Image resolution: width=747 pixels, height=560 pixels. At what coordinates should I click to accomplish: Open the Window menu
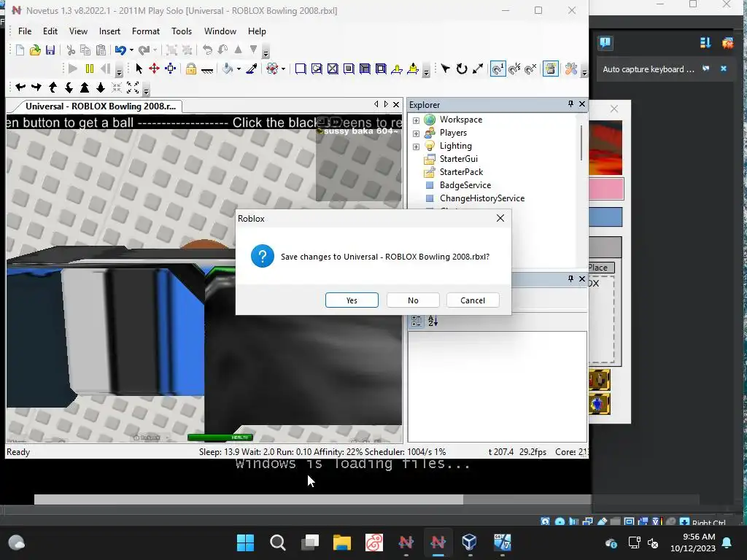pos(220,31)
